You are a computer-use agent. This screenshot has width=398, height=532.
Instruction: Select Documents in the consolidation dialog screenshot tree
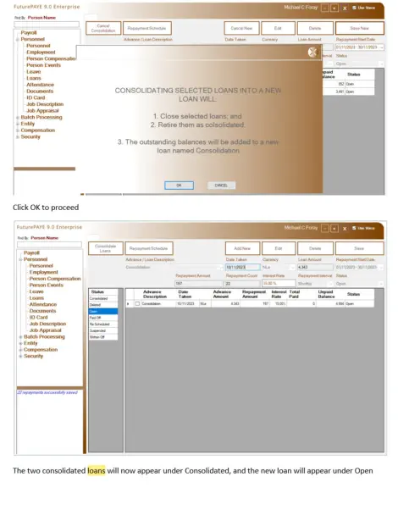click(40, 91)
